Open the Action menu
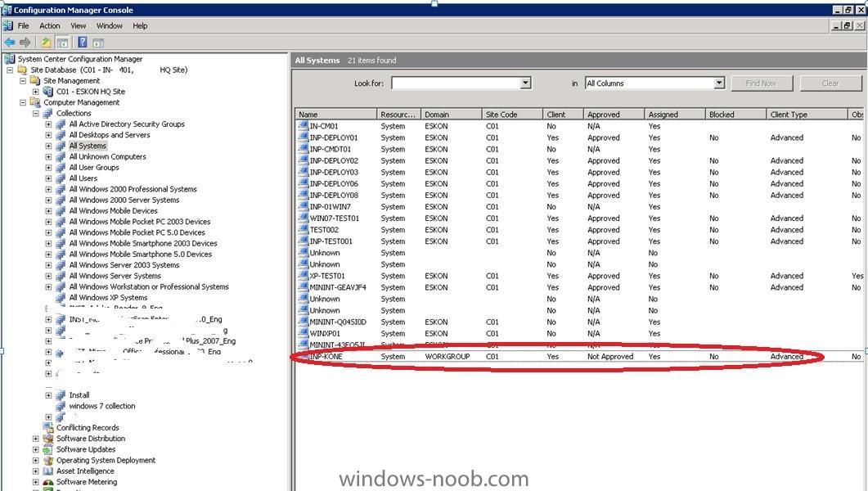The height and width of the screenshot is (491, 868). (49, 25)
